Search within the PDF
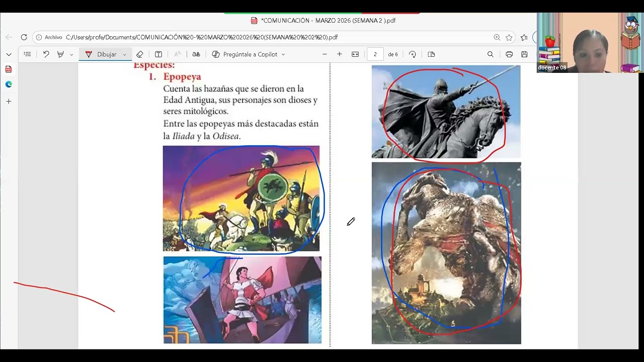Viewport: 644px width, 362px height. (x=491, y=54)
